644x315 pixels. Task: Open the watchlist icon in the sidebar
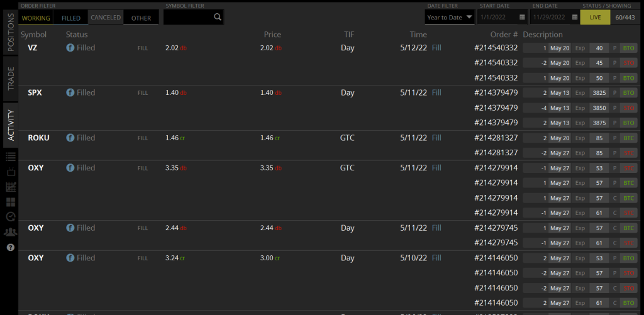[x=10, y=156]
